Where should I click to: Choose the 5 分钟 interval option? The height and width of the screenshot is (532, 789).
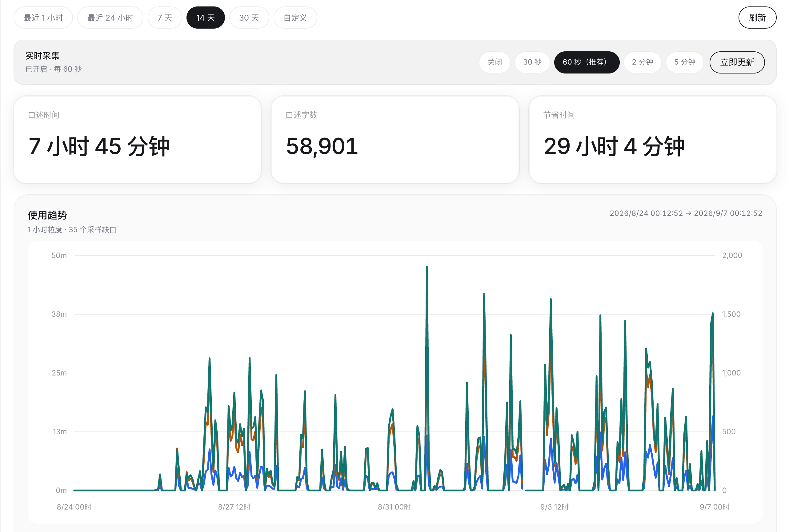tap(685, 62)
